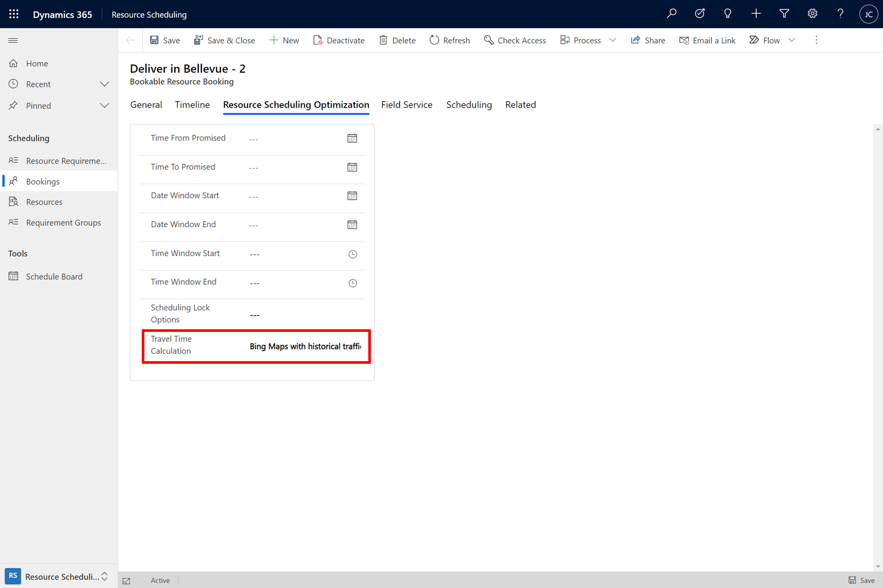Click the Time From Promised input field

pos(295,139)
